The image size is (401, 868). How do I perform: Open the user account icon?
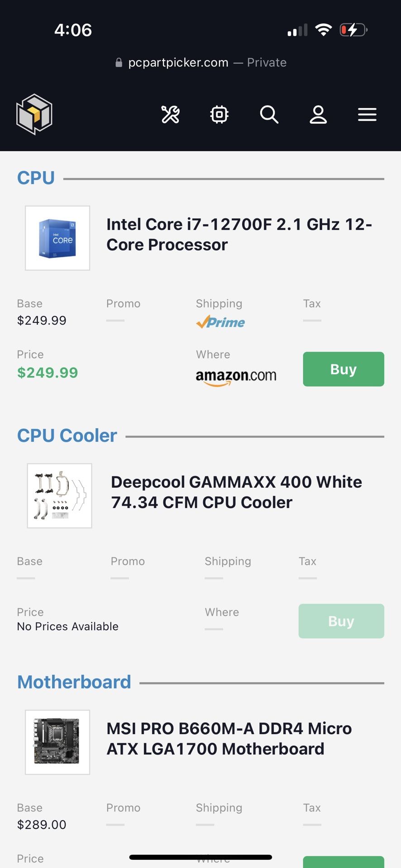pyautogui.click(x=318, y=115)
